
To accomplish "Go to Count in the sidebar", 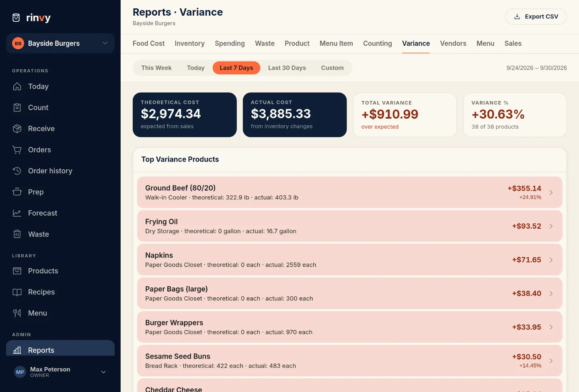I will (x=60, y=107).
